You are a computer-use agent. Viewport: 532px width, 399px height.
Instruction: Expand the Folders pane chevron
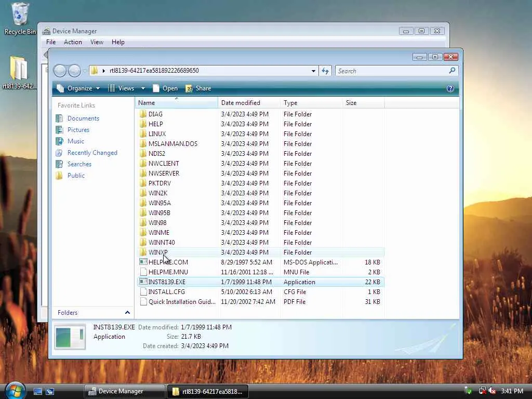coord(127,312)
